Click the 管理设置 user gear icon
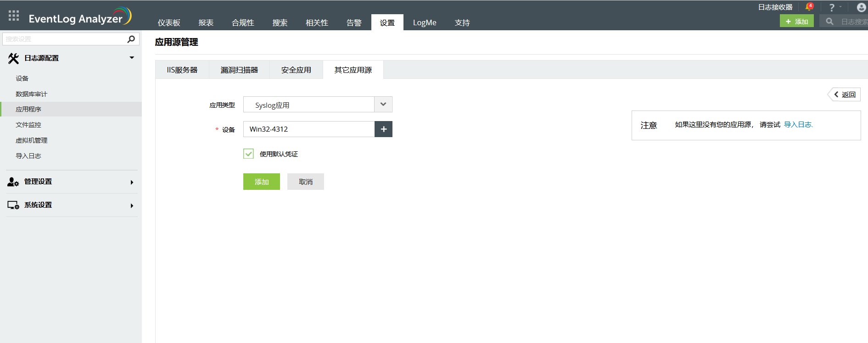Viewport: 868px width, 343px height. coord(13,182)
